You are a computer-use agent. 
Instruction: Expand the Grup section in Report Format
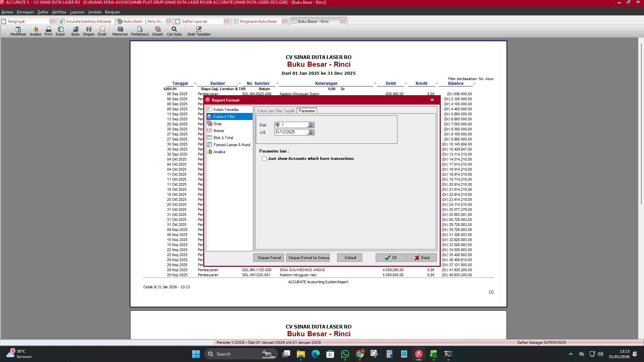[x=217, y=123]
